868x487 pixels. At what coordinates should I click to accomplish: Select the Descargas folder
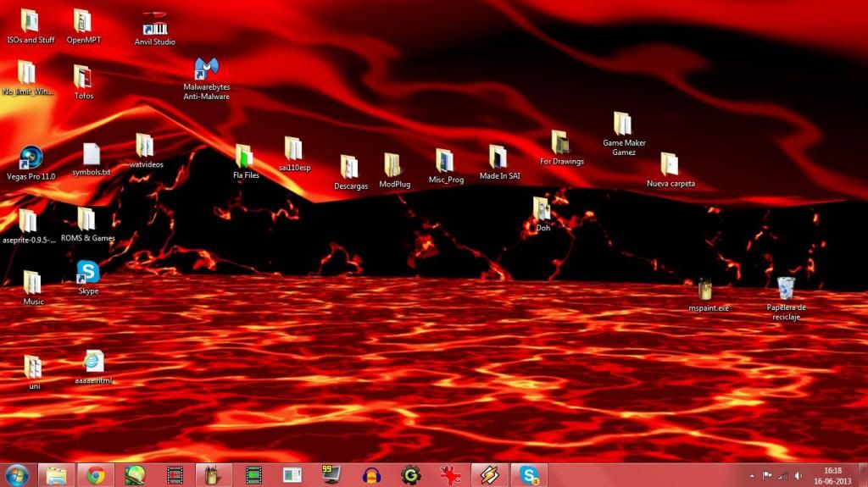click(x=349, y=168)
